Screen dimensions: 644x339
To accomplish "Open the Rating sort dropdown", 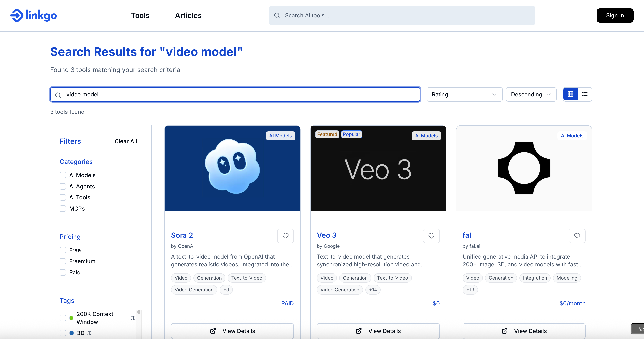I will coord(464,94).
